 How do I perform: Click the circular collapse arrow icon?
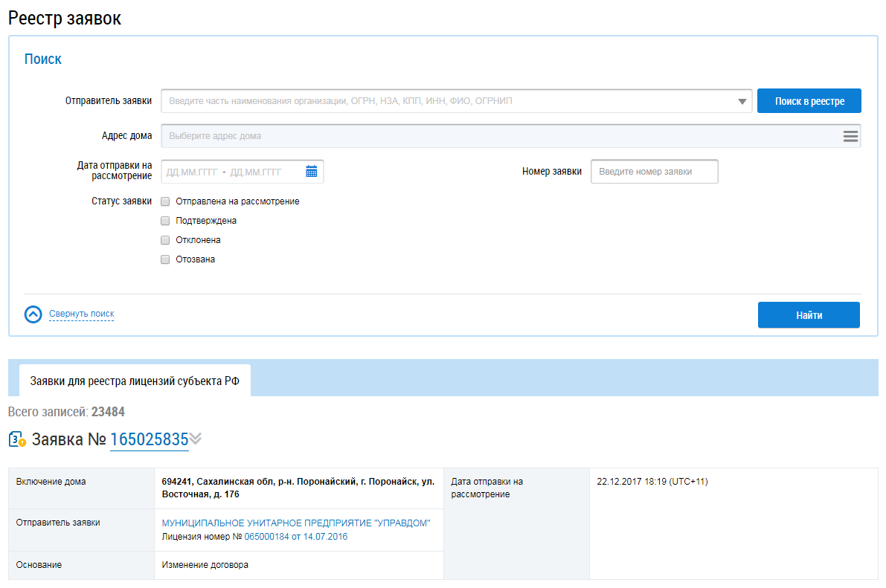33,314
